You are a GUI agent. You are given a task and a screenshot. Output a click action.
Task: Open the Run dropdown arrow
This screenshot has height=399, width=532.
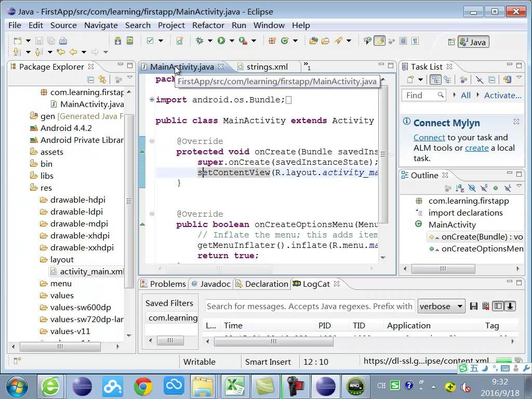click(x=232, y=41)
